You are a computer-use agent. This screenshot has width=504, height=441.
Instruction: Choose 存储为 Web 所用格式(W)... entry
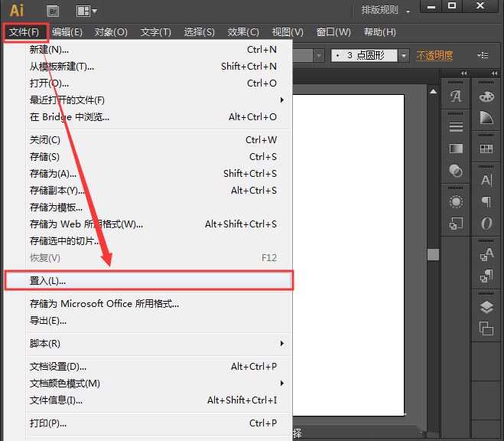coord(148,224)
